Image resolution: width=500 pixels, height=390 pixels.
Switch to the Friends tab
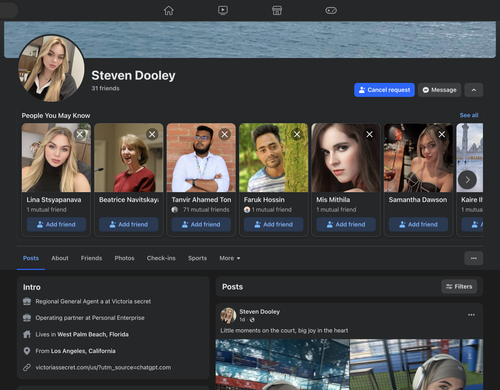click(x=91, y=258)
